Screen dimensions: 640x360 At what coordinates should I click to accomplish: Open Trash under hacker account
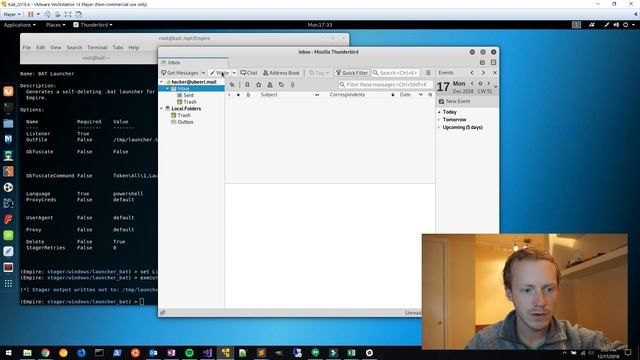pyautogui.click(x=187, y=102)
